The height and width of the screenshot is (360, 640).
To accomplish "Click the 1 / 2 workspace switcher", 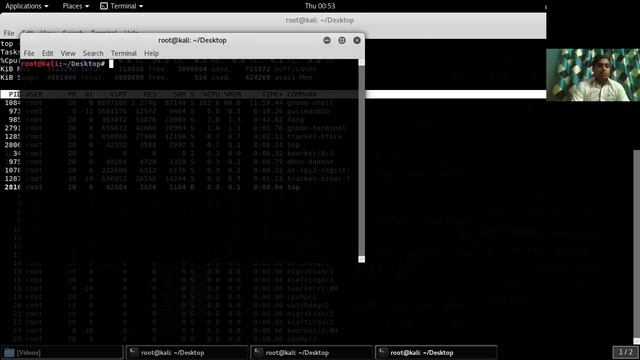I will point(625,352).
